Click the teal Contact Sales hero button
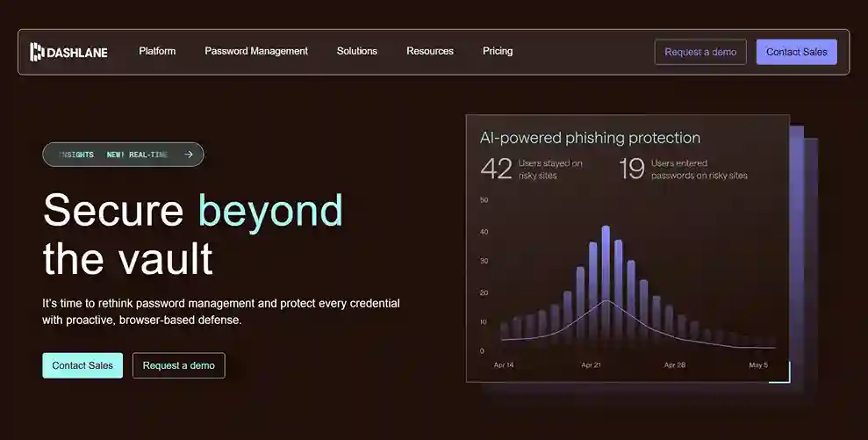 (82, 365)
